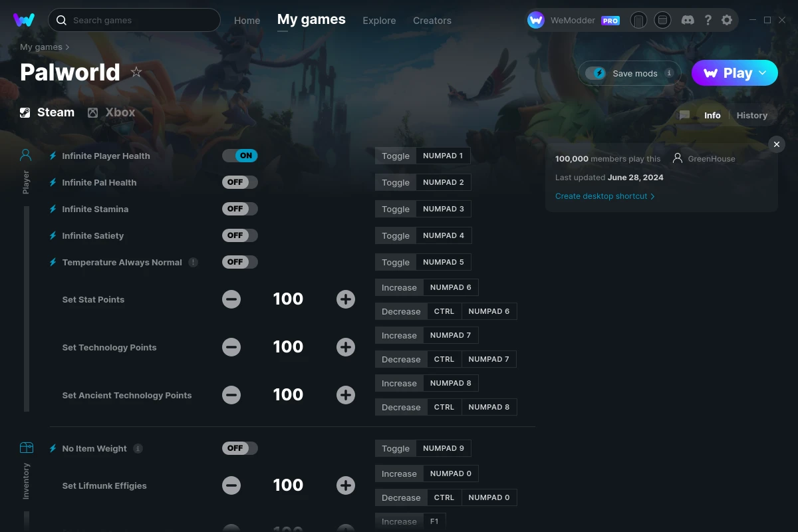Favorite Palworld using the star icon
Image resolution: width=798 pixels, height=532 pixels.
pyautogui.click(x=136, y=72)
